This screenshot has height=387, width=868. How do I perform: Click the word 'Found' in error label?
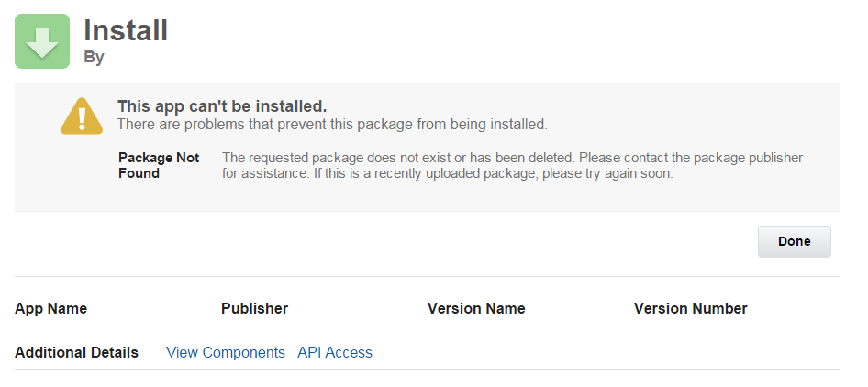(139, 173)
